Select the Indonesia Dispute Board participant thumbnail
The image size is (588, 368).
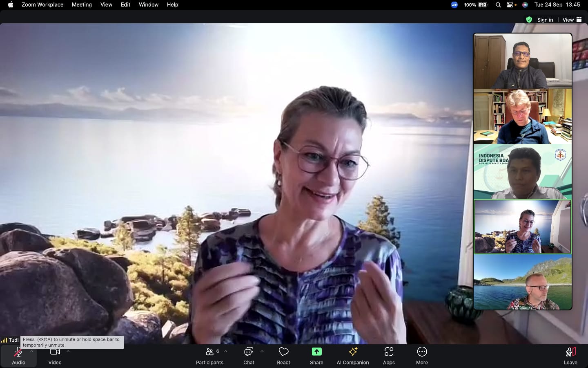(x=522, y=172)
